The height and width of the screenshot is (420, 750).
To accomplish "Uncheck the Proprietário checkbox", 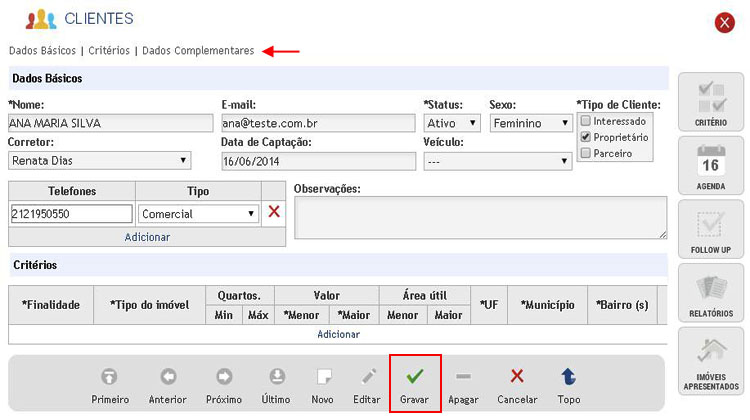I will 586,137.
